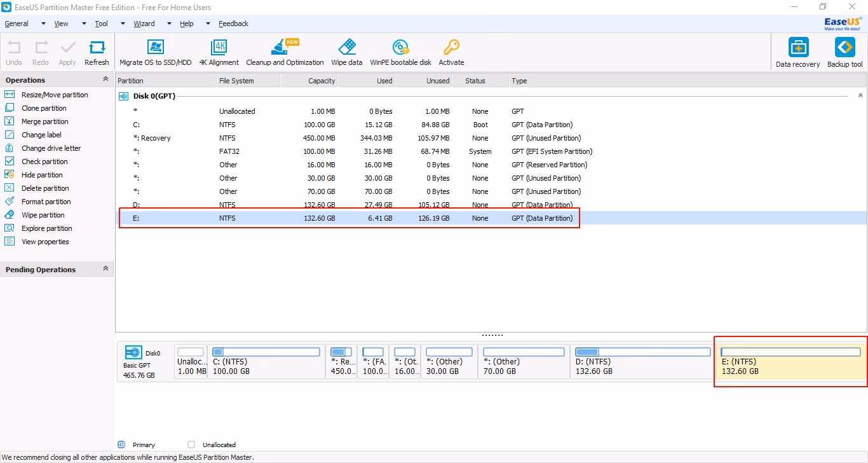Open View properties operation
This screenshot has height=463, width=868.
click(45, 242)
